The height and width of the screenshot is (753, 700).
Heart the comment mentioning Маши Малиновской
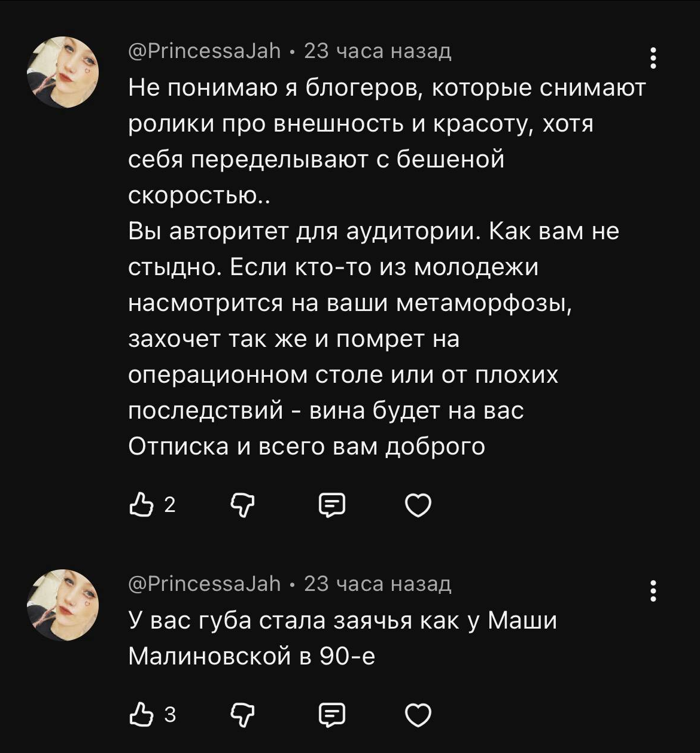point(418,715)
